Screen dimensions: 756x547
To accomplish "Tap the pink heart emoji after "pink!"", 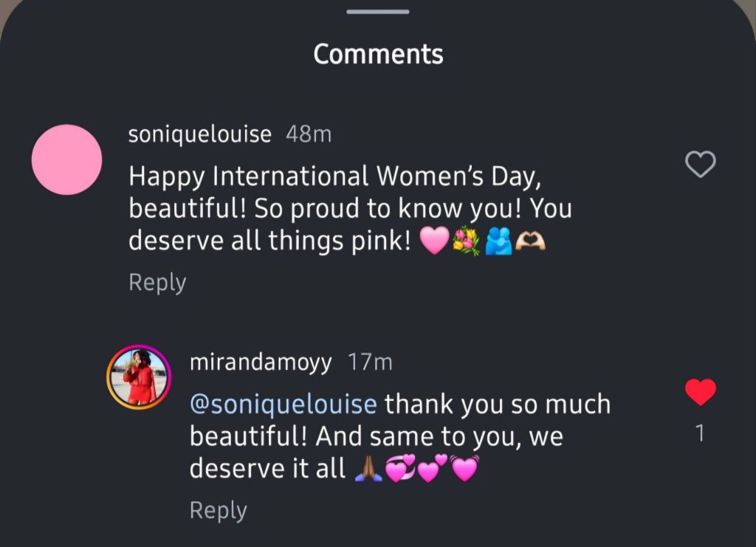I will pos(434,241).
